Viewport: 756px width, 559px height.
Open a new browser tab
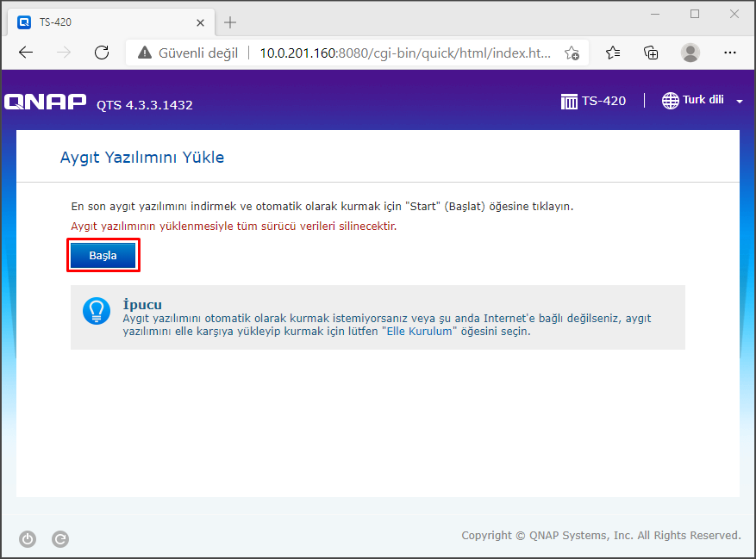click(230, 22)
